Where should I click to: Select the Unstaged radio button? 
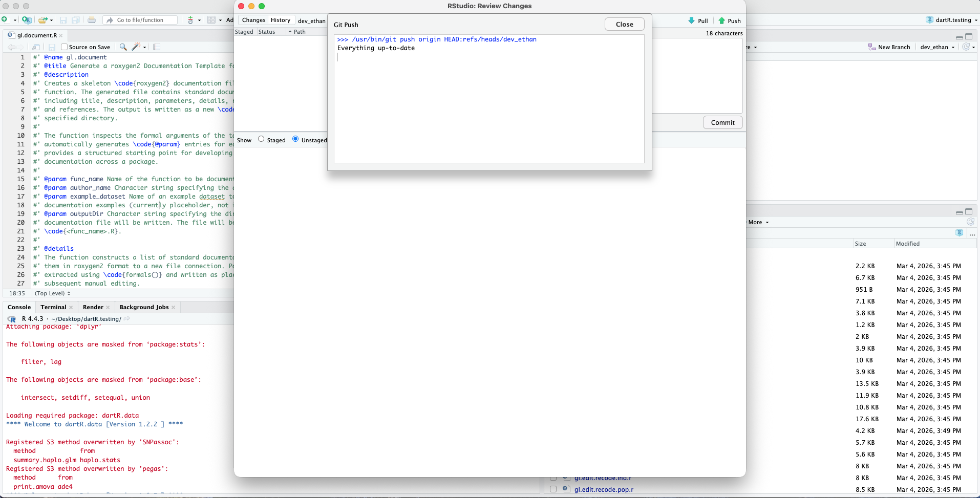tap(295, 139)
